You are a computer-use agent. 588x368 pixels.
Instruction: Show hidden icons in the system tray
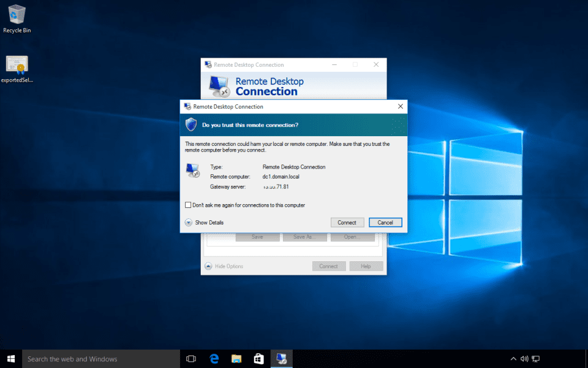[513, 358]
